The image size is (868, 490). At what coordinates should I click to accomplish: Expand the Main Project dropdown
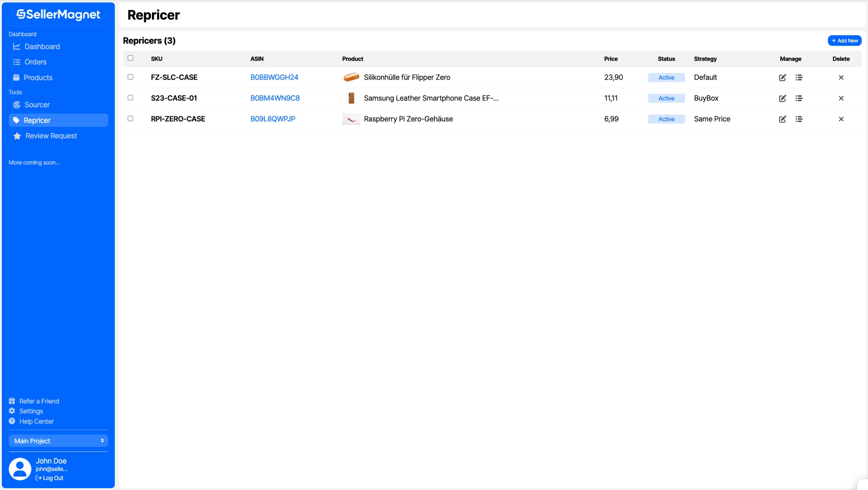pos(58,441)
